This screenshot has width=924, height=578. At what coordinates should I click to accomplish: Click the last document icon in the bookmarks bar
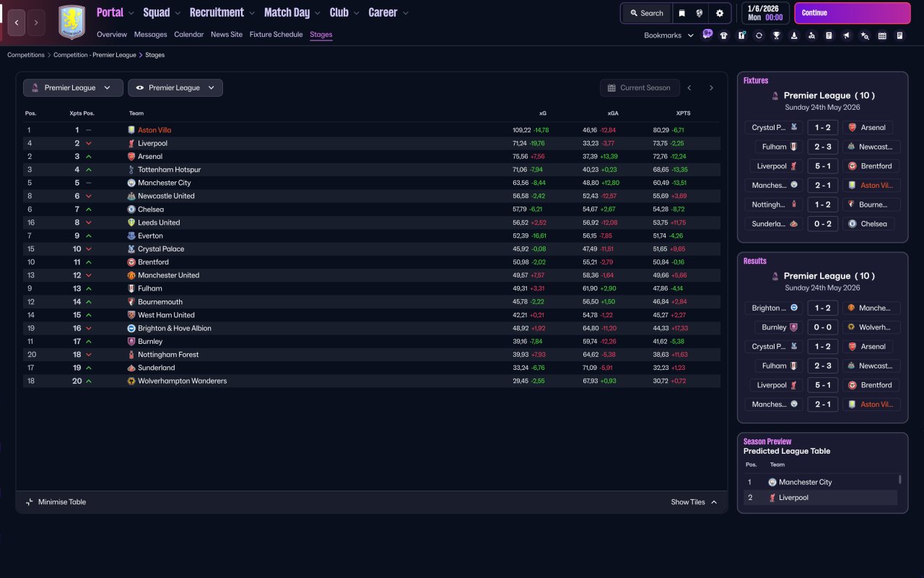click(x=899, y=35)
